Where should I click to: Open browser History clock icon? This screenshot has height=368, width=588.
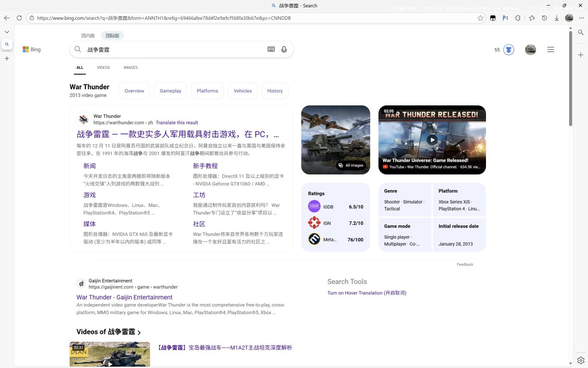pos(544,18)
